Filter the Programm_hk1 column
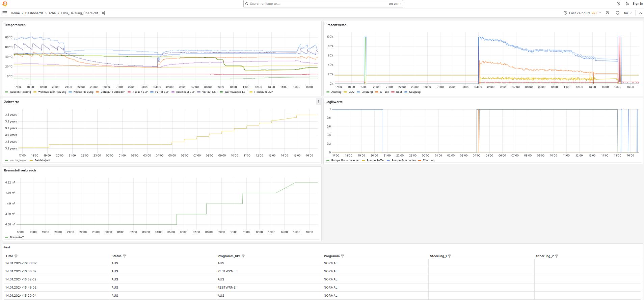The width and height of the screenshot is (644, 300). [243, 256]
